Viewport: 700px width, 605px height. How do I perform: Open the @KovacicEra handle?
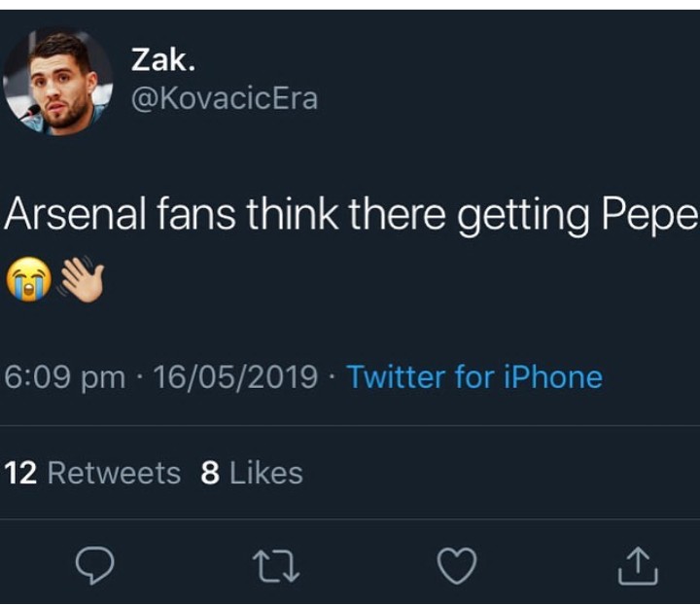click(x=225, y=98)
